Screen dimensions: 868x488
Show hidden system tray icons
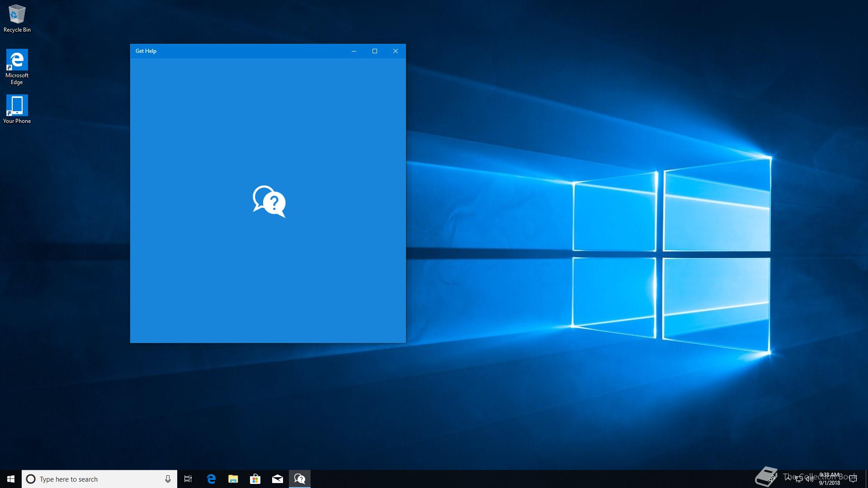pos(788,479)
